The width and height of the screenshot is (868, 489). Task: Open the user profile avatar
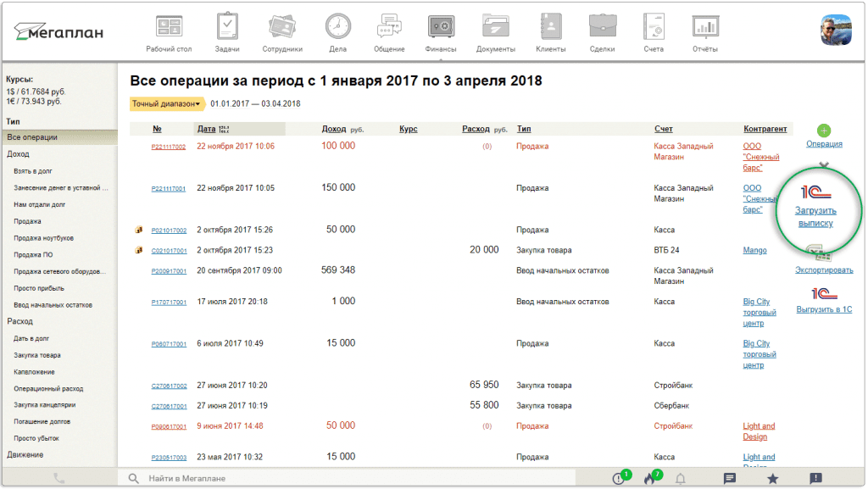point(836,30)
